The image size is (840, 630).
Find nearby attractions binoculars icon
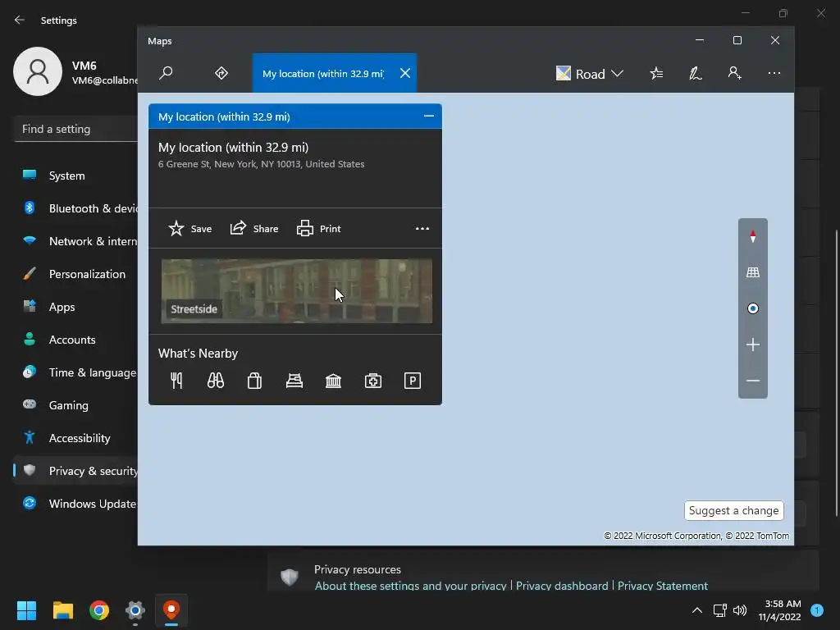point(216,381)
